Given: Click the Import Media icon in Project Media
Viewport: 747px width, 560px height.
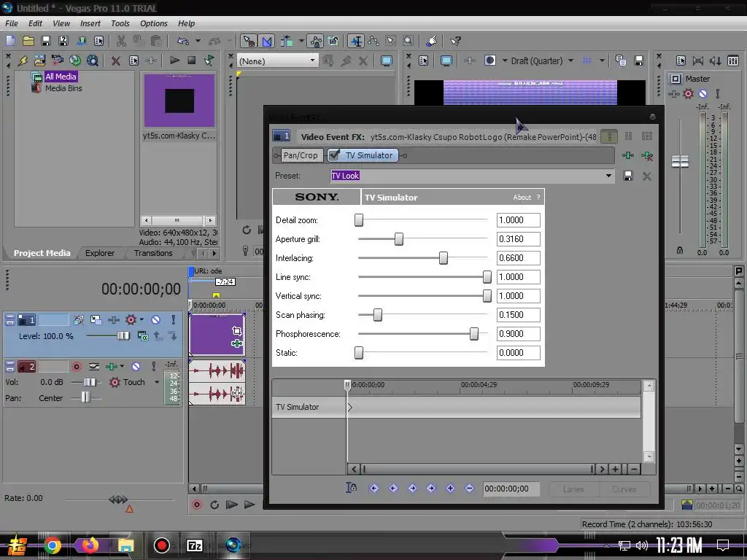Looking at the screenshot, I should coord(40,61).
